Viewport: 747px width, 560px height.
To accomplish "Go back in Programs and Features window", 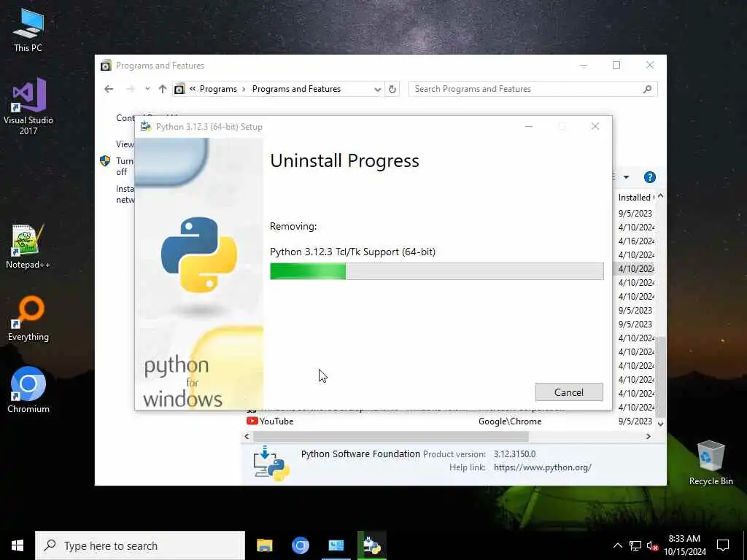I will (109, 88).
